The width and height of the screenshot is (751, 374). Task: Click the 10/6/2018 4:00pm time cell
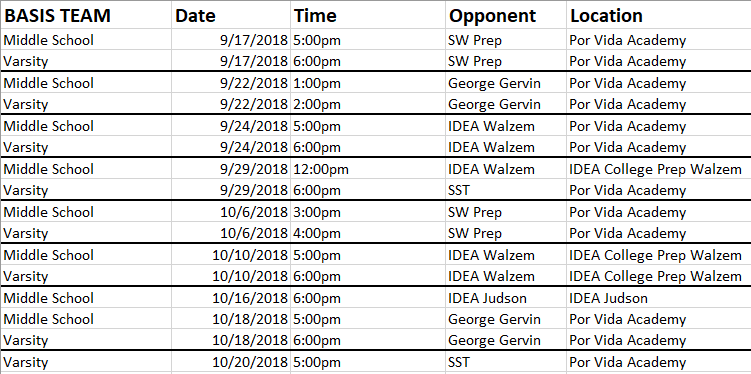pyautogui.click(x=368, y=233)
